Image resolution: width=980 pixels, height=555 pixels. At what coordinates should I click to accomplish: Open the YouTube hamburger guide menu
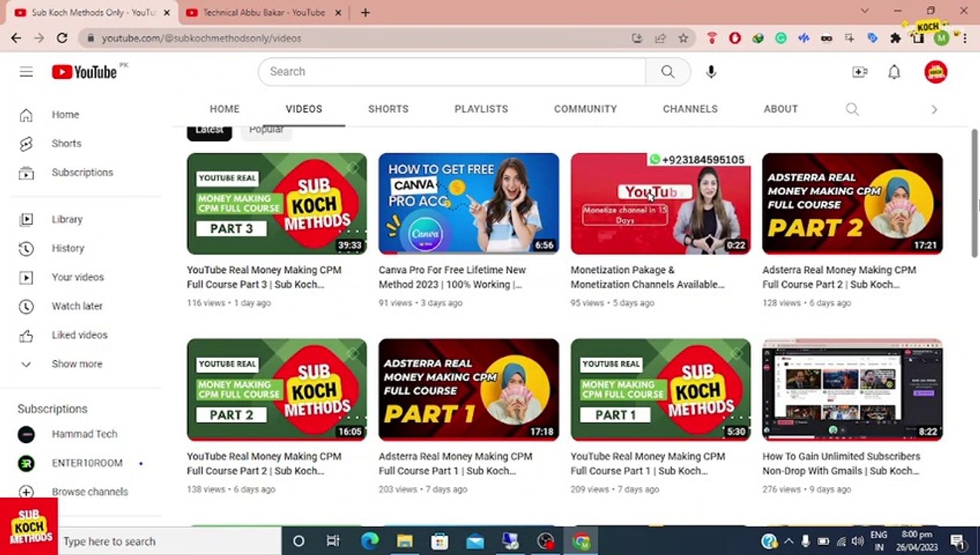click(26, 72)
